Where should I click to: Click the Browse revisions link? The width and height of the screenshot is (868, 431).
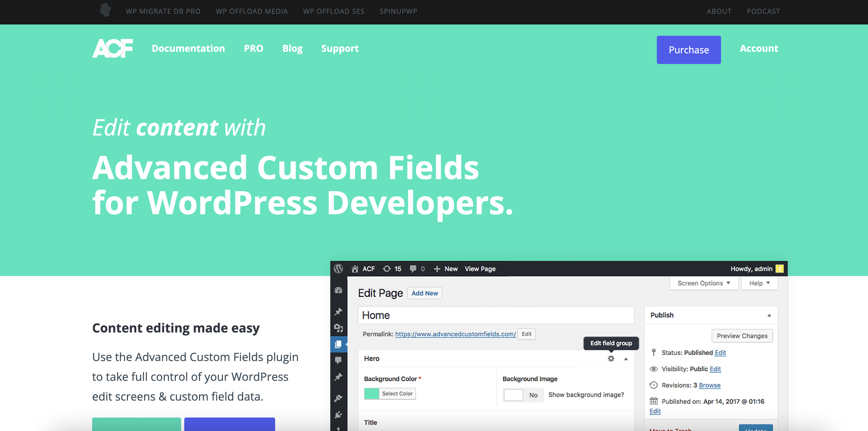click(x=709, y=385)
